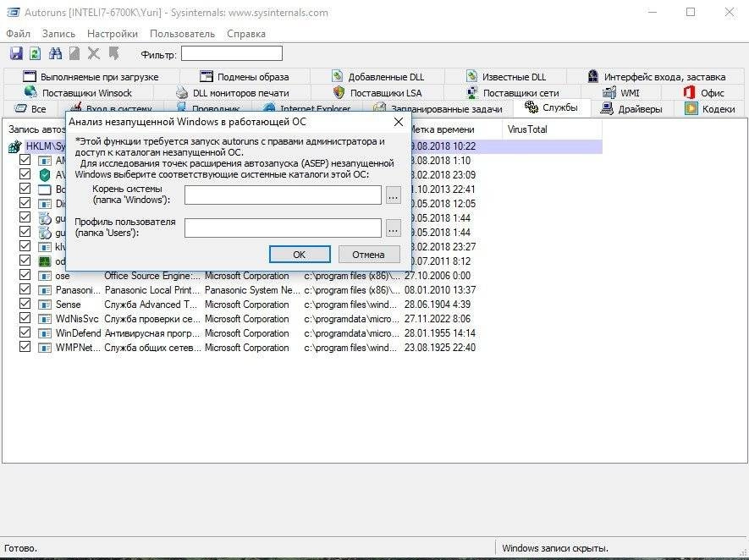
Task: Switch to Драйверы tab
Action: 631,109
